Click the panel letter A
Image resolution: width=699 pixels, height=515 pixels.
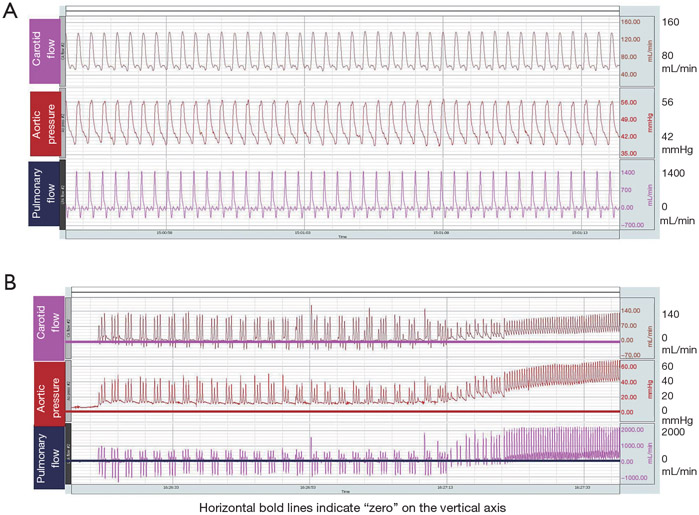tap(10, 11)
